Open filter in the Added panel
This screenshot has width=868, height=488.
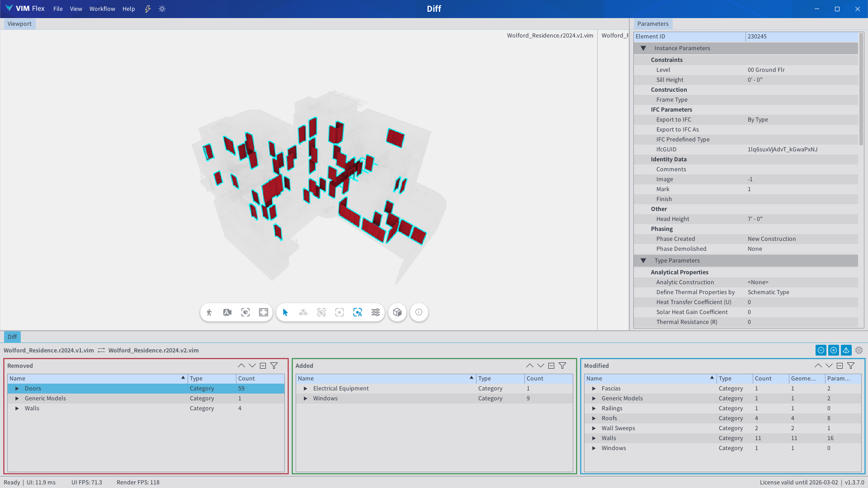[562, 366]
